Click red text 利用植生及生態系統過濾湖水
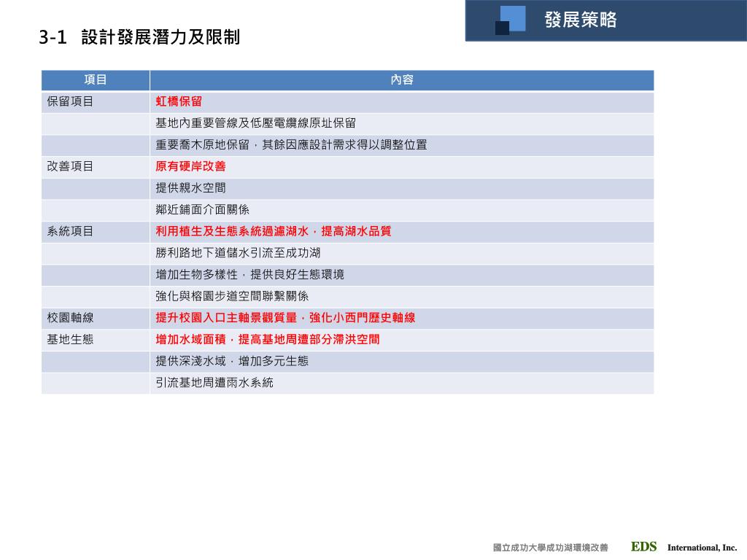 (x=232, y=231)
